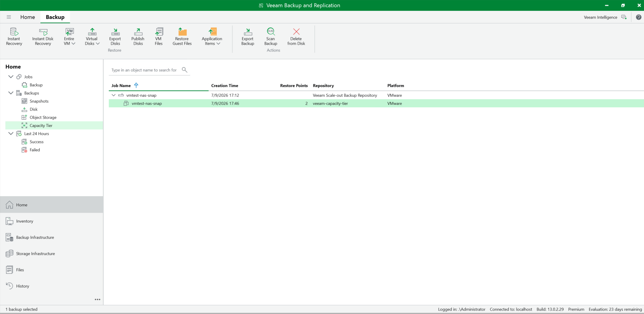The height and width of the screenshot is (314, 644).
Task: Start Instant Disk Recovery
Action: pos(43,37)
